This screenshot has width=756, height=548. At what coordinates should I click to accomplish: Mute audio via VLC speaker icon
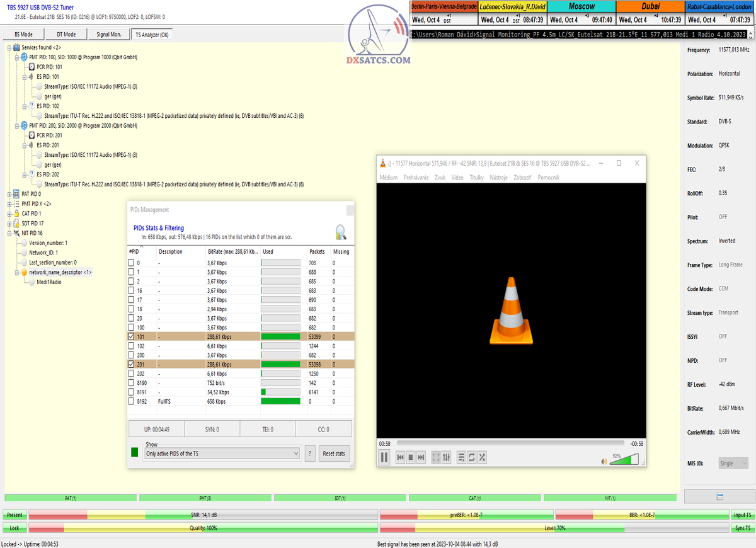point(604,461)
